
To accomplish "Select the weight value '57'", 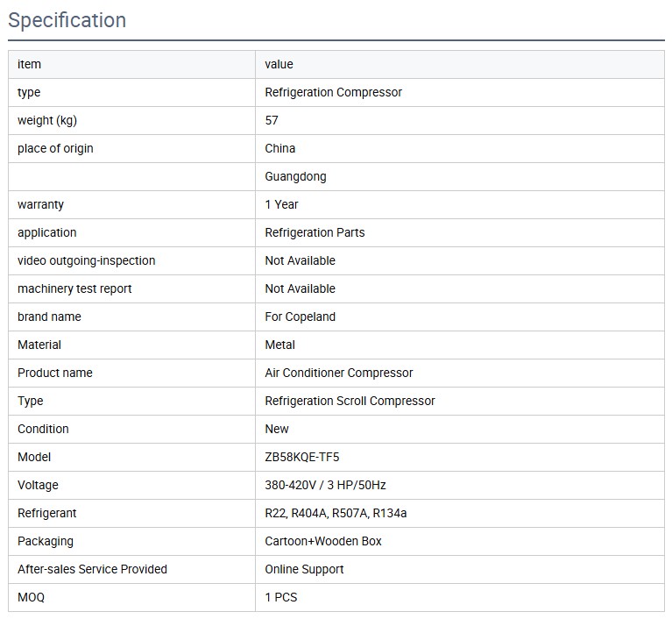I will (x=272, y=120).
